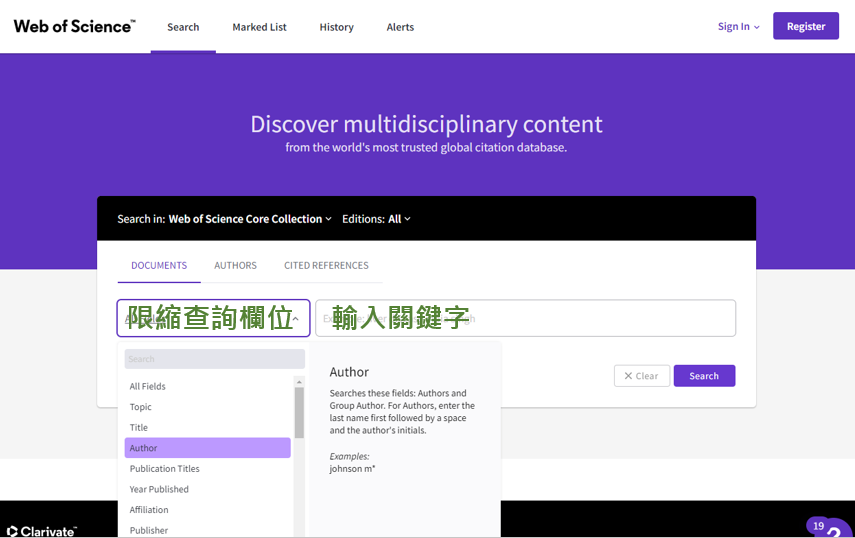Switch to the AUTHORS tab
The image size is (855, 538).
(236, 265)
